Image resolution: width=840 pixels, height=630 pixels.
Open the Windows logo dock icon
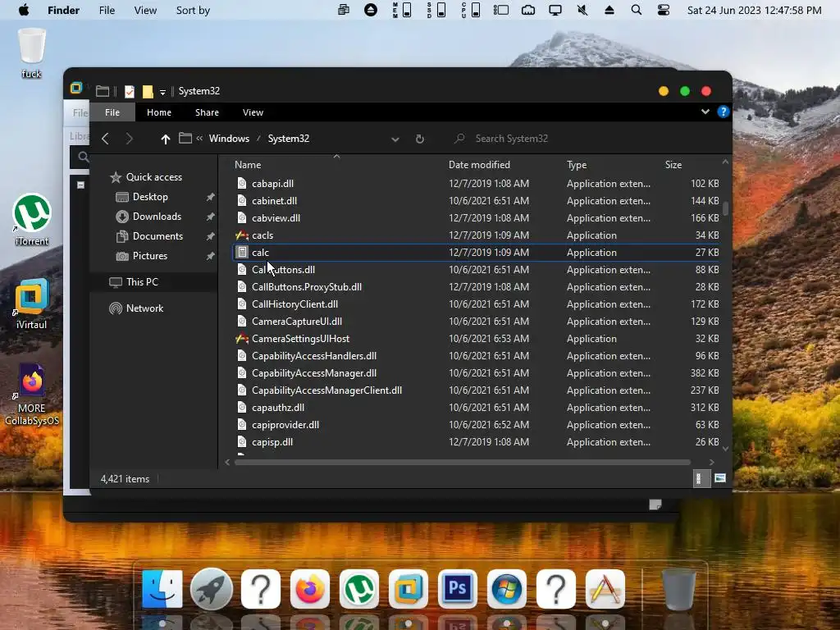pos(507,589)
